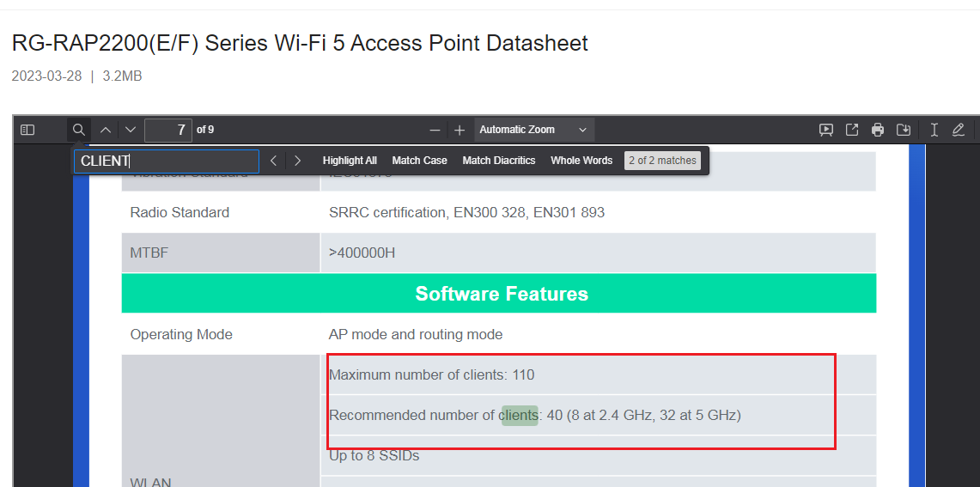Click the highlighted 'clients' match
The height and width of the screenshot is (487, 980).
(x=520, y=415)
